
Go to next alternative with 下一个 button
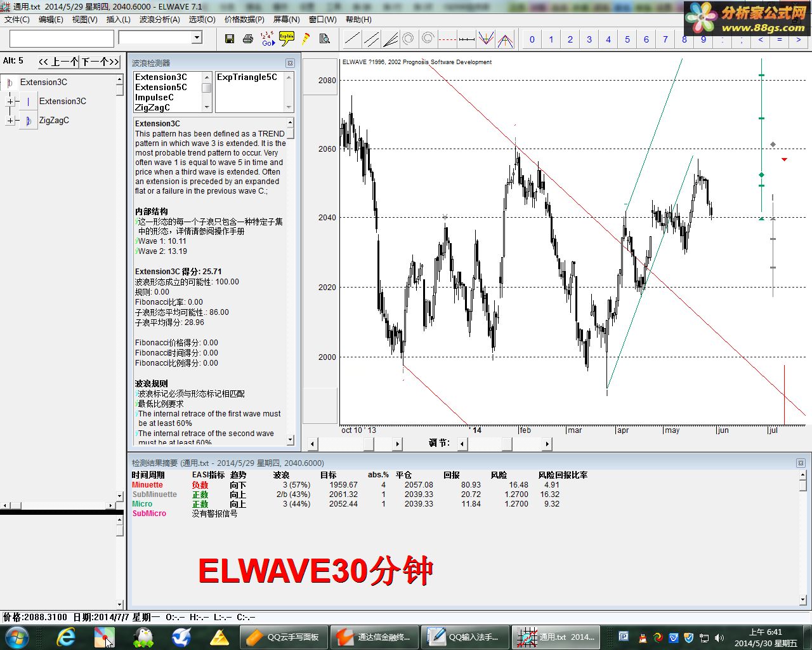click(x=100, y=62)
